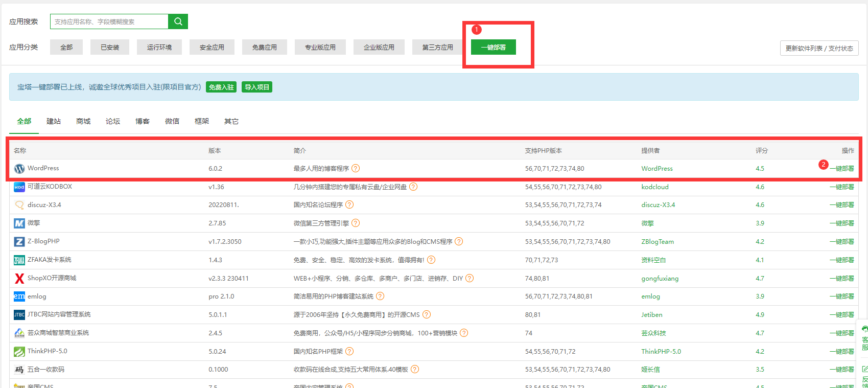
Task: Open help icon beside KODBOX description
Action: [413, 187]
